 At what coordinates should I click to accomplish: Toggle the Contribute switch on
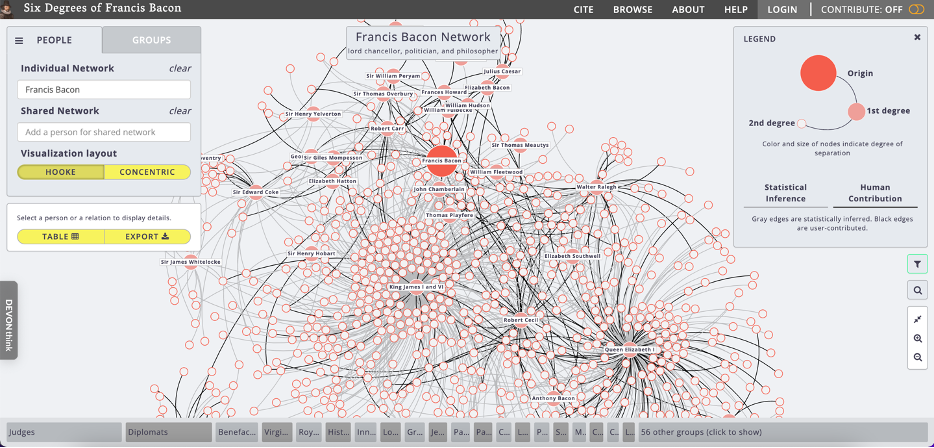[916, 10]
